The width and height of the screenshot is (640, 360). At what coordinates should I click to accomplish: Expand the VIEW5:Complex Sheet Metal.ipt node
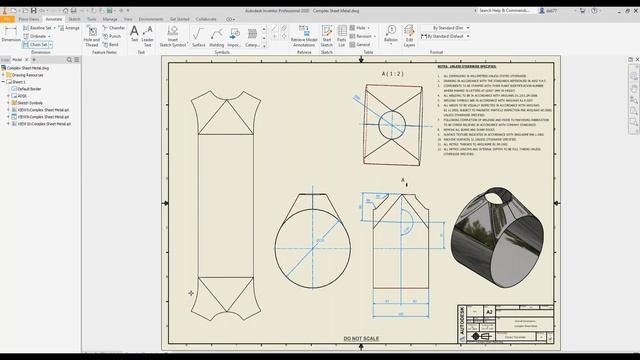9,110
